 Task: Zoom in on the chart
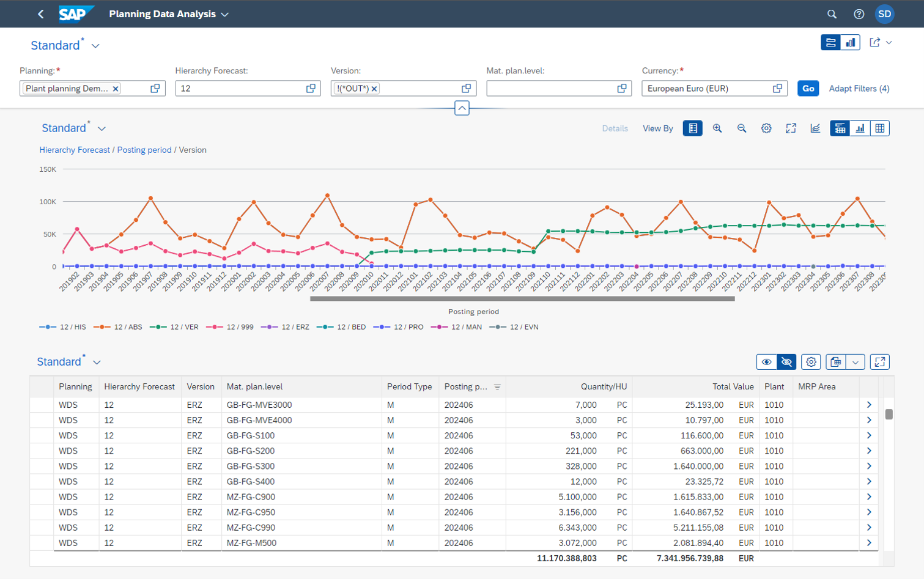click(717, 128)
